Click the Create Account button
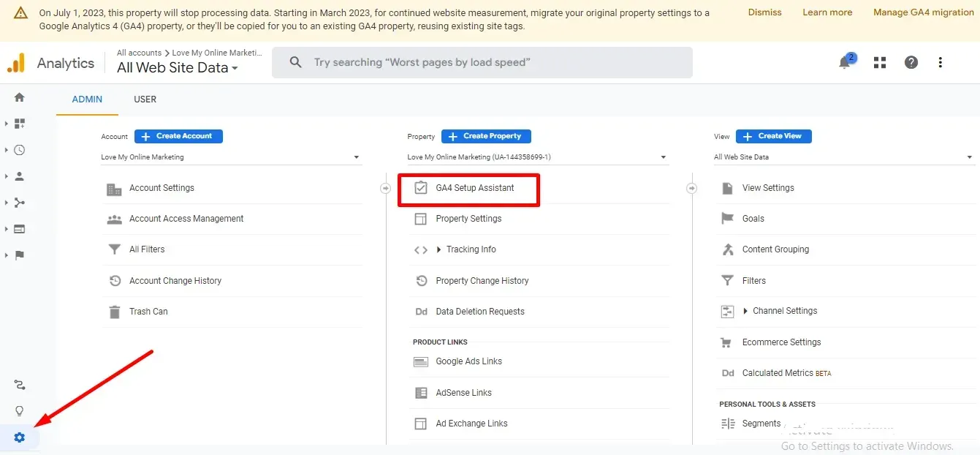The width and height of the screenshot is (980, 455). (178, 136)
